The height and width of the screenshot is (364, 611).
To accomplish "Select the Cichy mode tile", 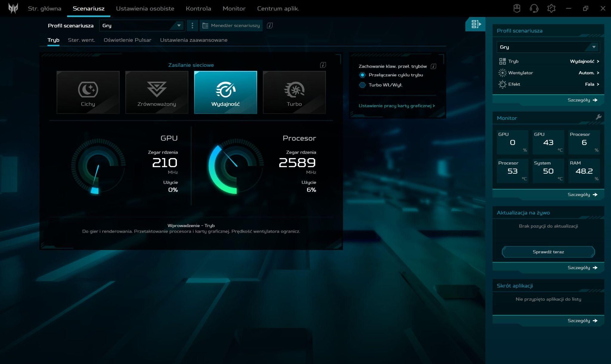I will [88, 92].
